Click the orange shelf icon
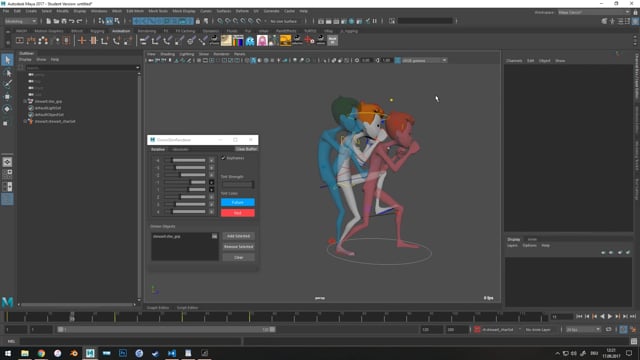The image size is (640, 360). tap(285, 40)
